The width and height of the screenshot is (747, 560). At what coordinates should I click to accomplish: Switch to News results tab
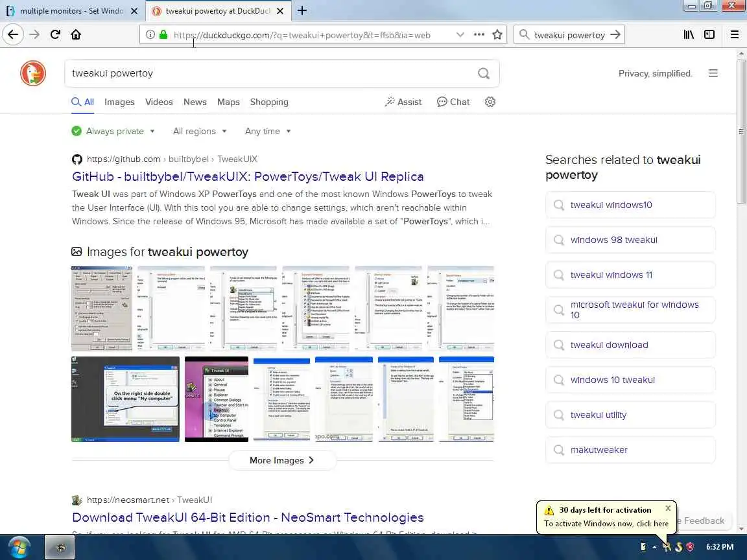pos(195,102)
